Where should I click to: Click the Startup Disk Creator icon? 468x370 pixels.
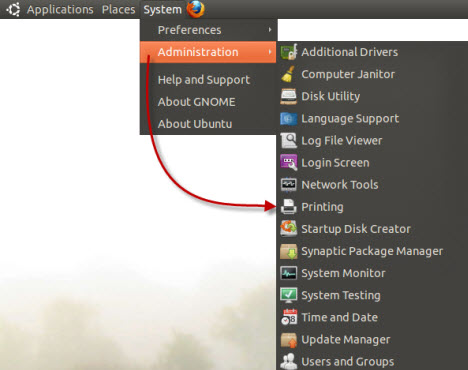tap(289, 229)
